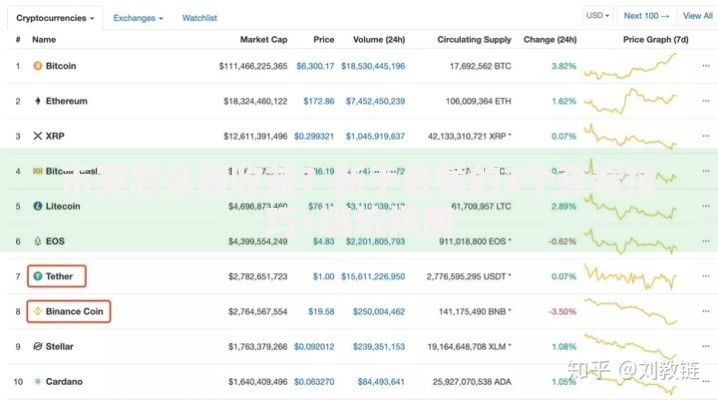The height and width of the screenshot is (400, 718).
Task: Click the XRP cross icon
Action: (x=38, y=136)
